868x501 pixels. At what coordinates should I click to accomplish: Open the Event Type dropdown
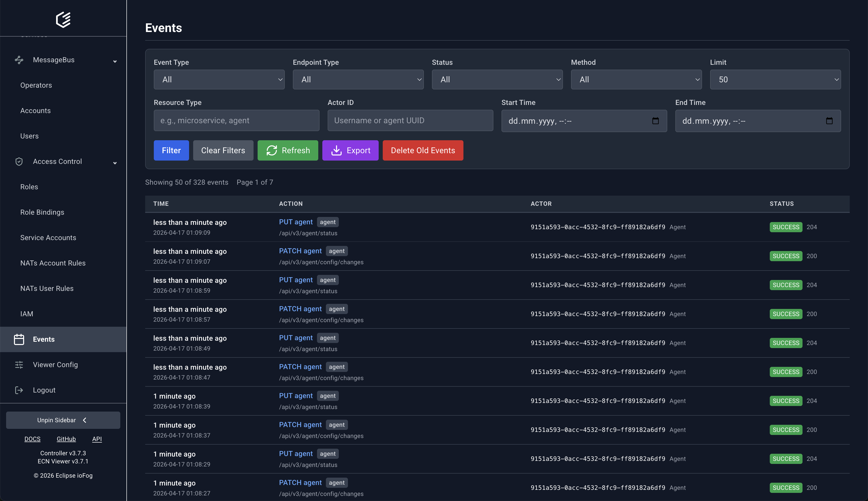pos(219,80)
